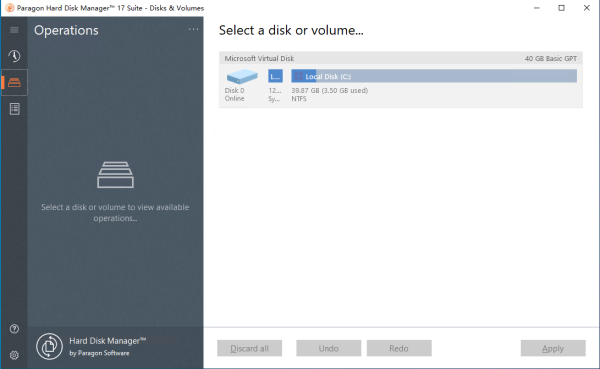Maximize the Paragon window

(561, 8)
